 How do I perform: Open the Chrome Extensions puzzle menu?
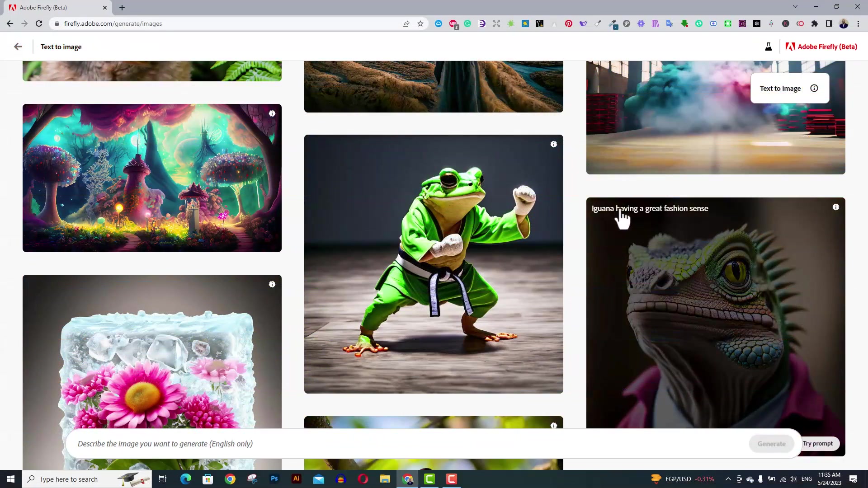[x=815, y=23]
